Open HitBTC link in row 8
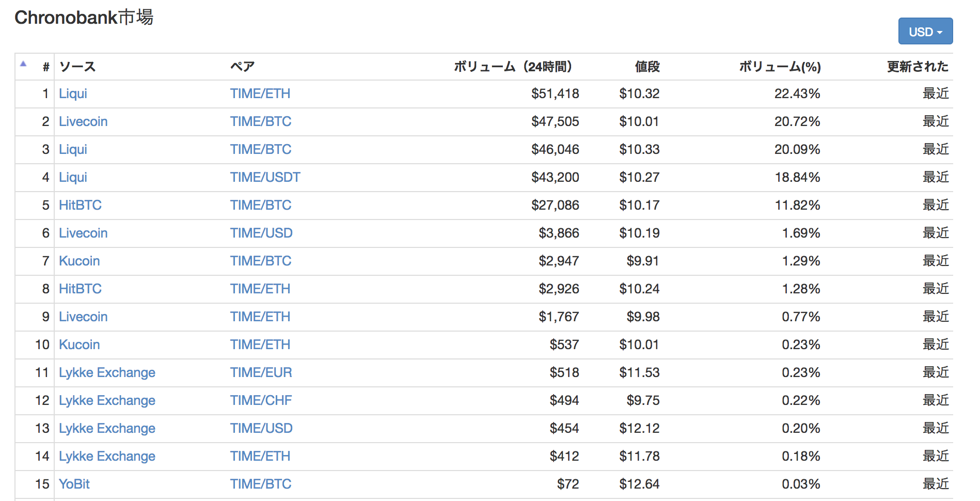This screenshot has width=980, height=501. 80,289
